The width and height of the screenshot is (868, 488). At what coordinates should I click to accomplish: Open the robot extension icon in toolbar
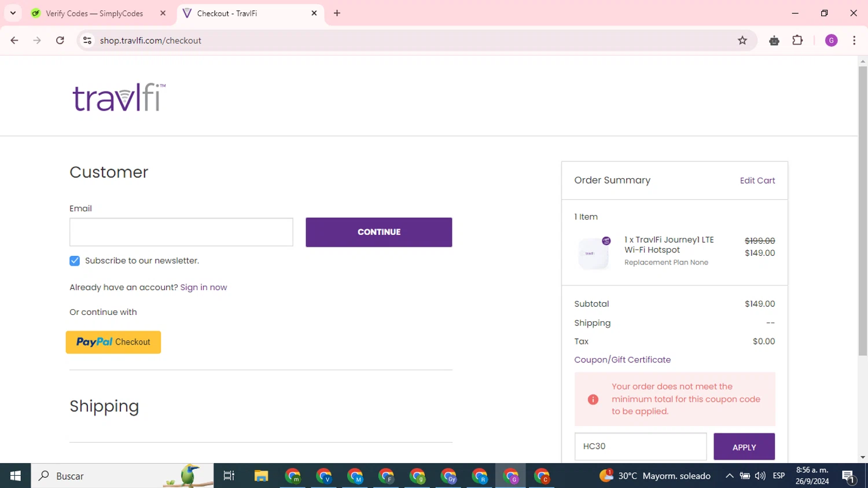point(774,41)
